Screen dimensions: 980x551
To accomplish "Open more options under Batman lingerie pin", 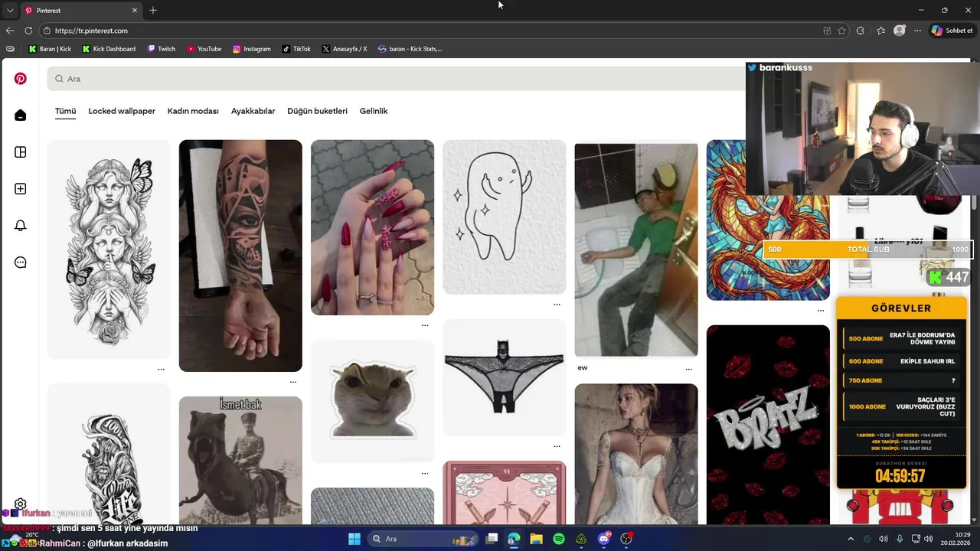I will coord(557,446).
